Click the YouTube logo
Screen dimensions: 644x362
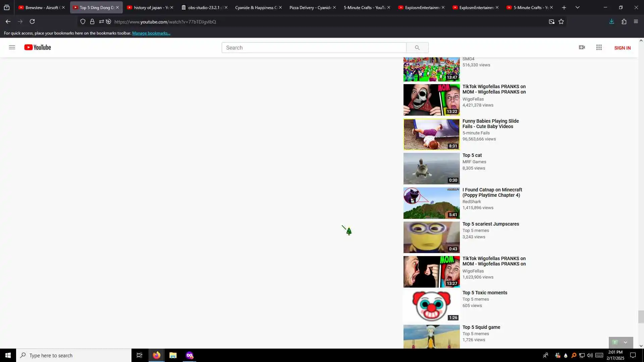click(38, 47)
